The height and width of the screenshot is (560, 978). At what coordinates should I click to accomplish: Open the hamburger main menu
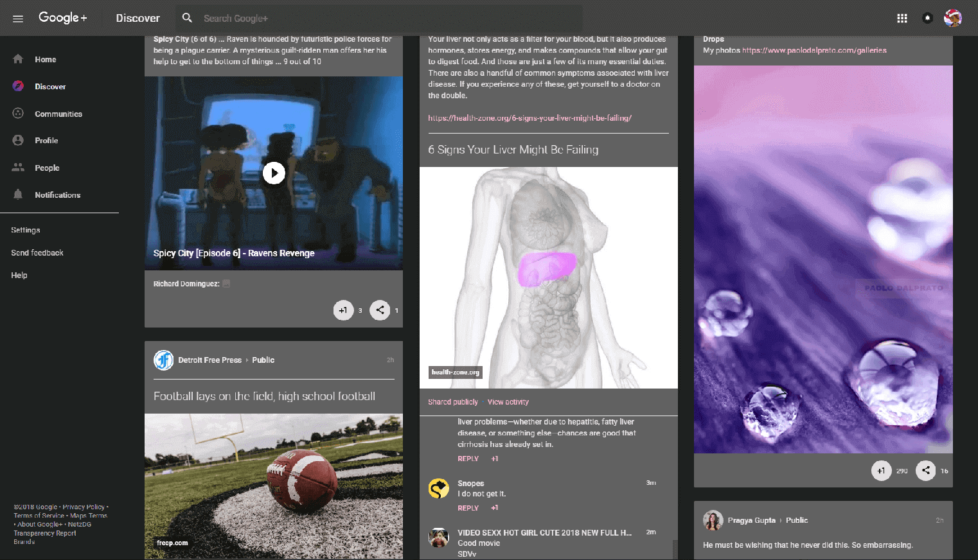[18, 19]
